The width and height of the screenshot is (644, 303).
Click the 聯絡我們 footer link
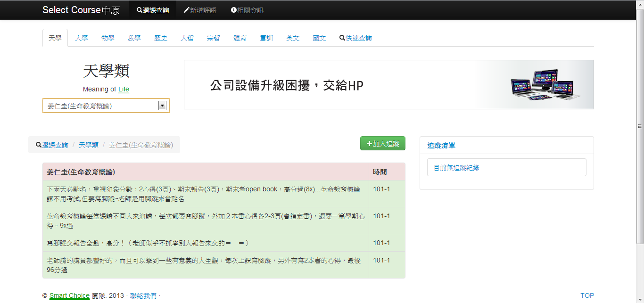pyautogui.click(x=143, y=295)
